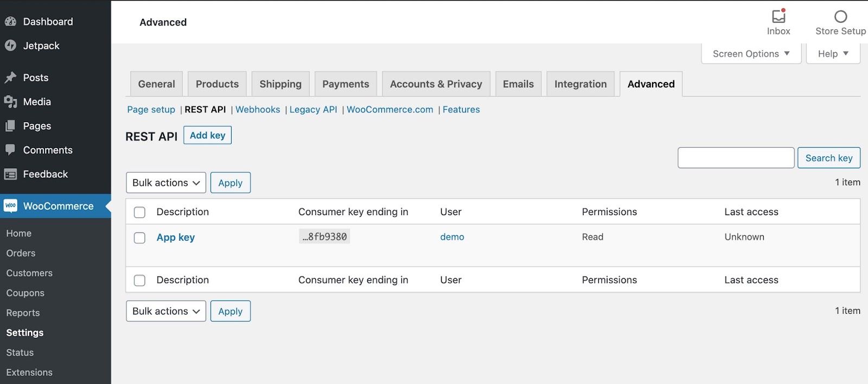Open the top Bulk actions dropdown

point(166,182)
